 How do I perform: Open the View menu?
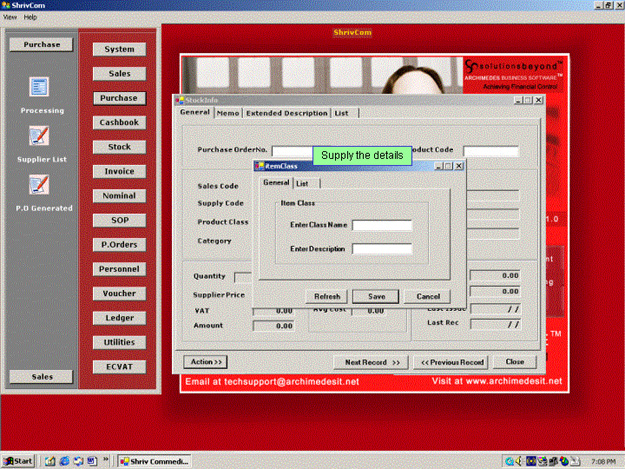(10, 17)
